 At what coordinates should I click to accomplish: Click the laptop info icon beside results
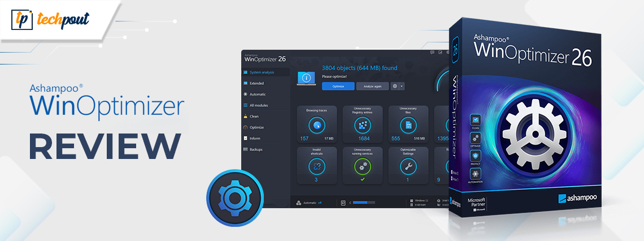(307, 79)
